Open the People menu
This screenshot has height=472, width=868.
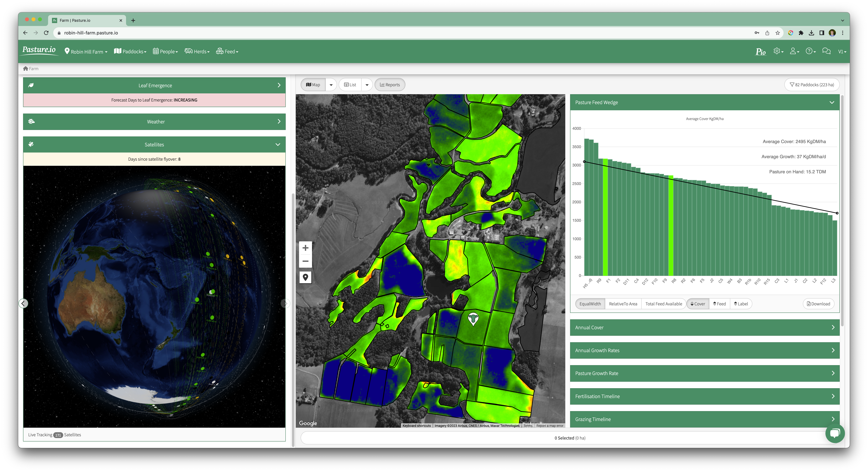(x=165, y=51)
